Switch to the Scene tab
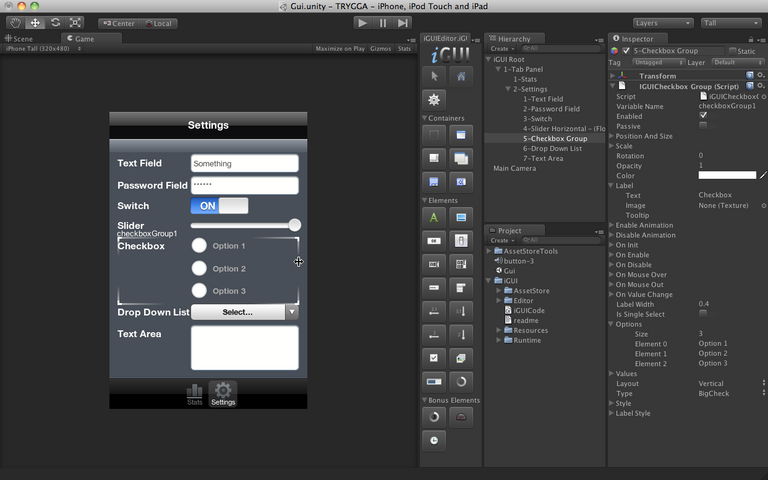The height and width of the screenshot is (480, 768). 19,39
